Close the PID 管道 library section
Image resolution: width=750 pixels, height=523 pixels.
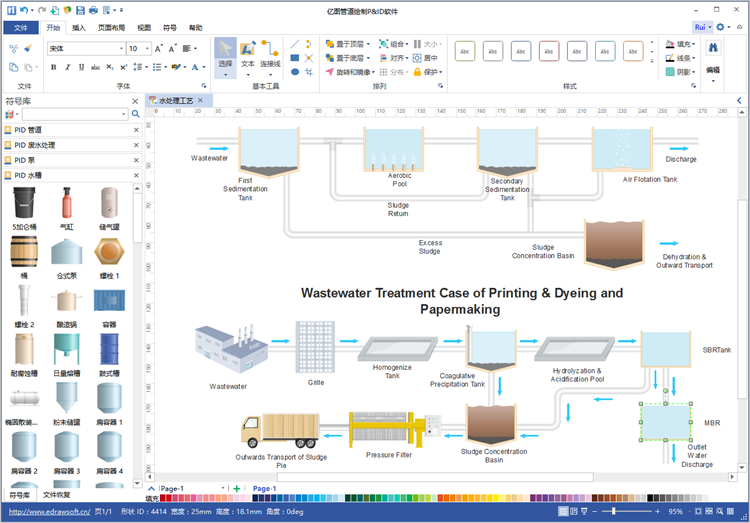135,130
